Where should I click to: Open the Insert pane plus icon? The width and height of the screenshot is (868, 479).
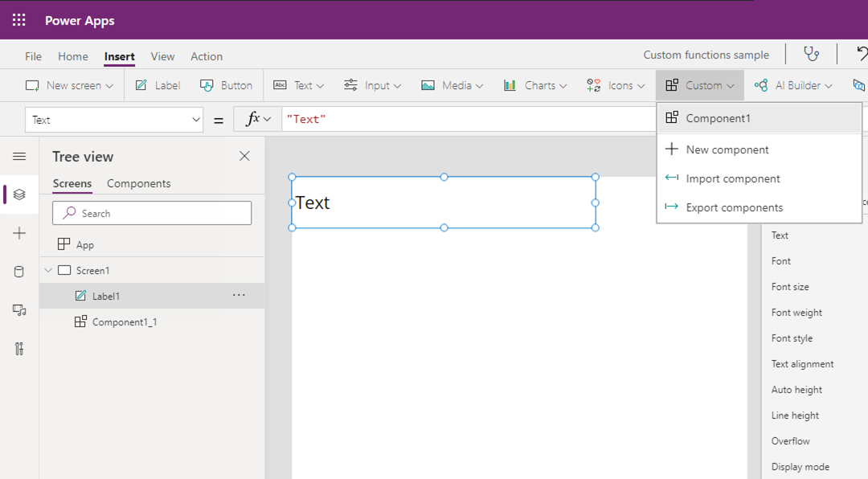[18, 233]
